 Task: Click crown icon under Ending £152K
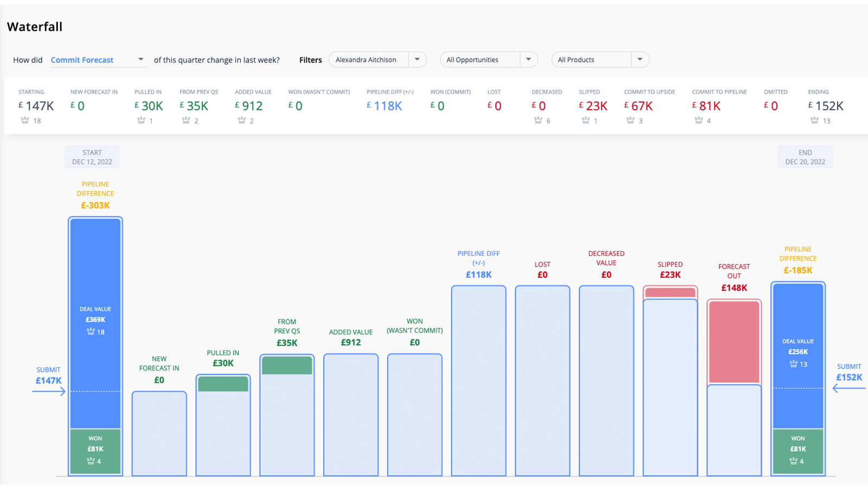[814, 120]
